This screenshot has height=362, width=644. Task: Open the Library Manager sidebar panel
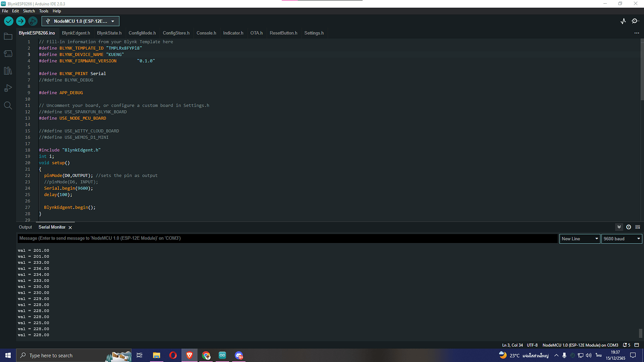(x=8, y=71)
